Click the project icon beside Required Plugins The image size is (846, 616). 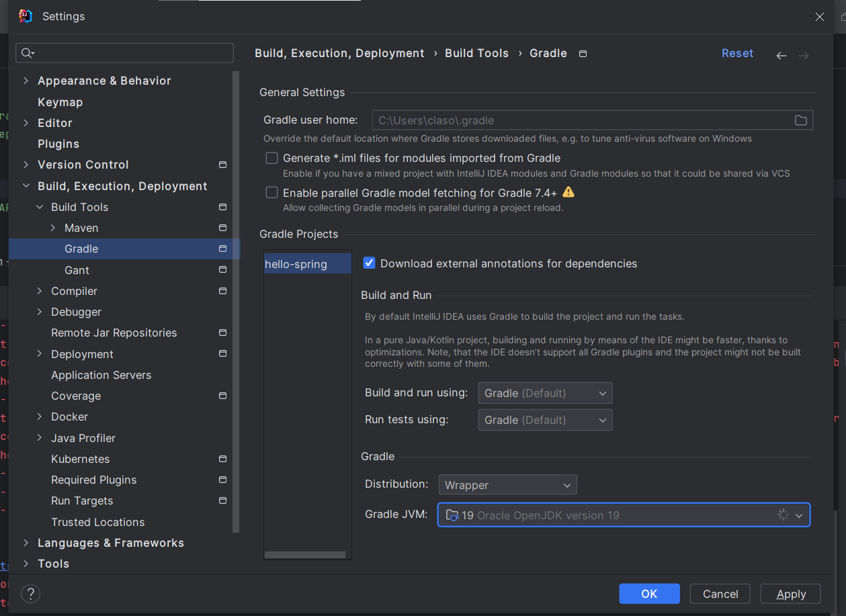click(223, 480)
